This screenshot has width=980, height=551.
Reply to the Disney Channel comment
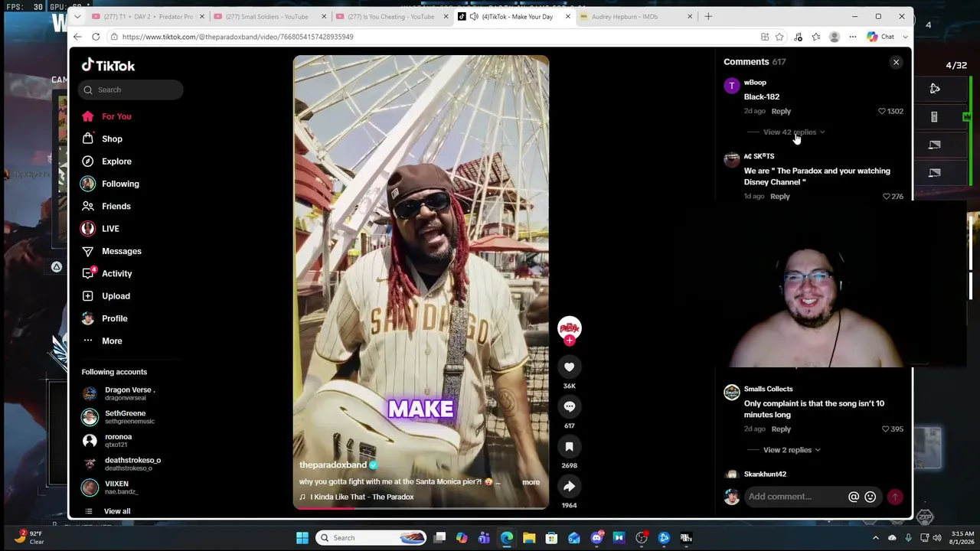(x=779, y=197)
